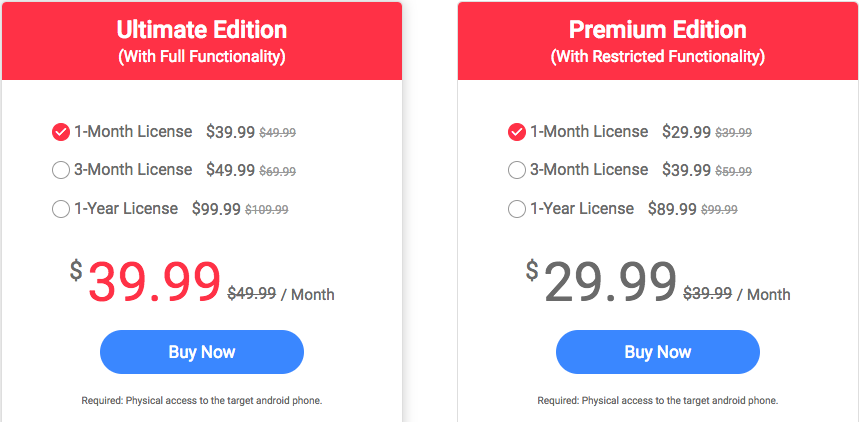Pick Ultimate Edition 1-Year License radio button
Viewport: 859px width, 422px height.
[61, 209]
